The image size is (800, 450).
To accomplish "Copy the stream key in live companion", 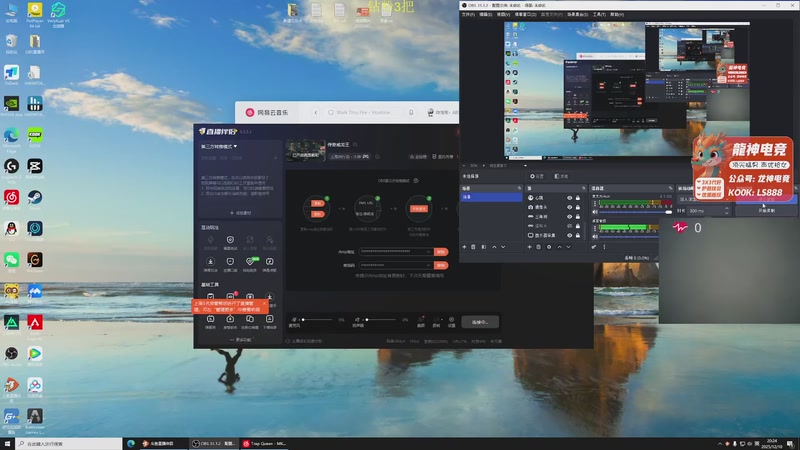I will point(441,265).
